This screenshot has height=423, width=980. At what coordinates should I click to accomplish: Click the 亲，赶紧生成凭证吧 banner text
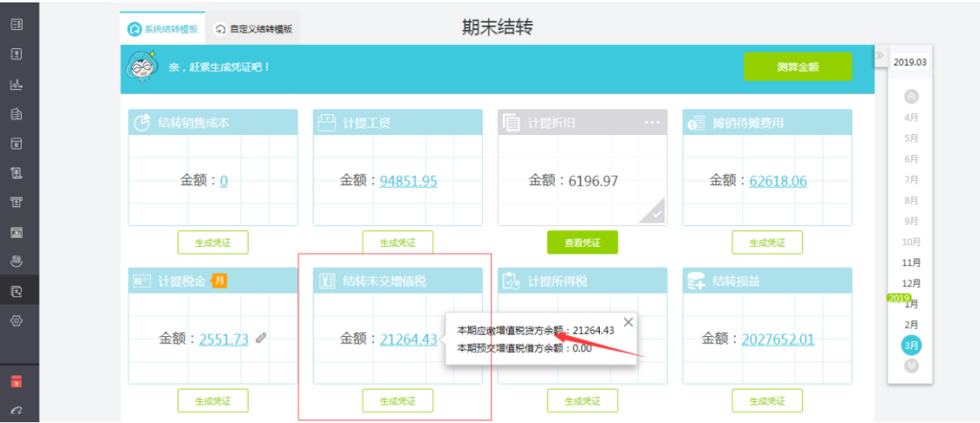coord(219,68)
